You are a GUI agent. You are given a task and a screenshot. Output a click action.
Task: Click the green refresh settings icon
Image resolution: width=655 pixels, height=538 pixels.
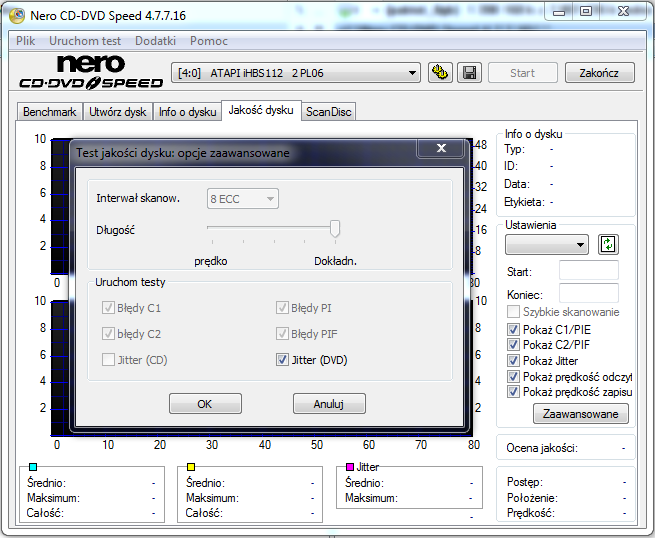(x=608, y=244)
